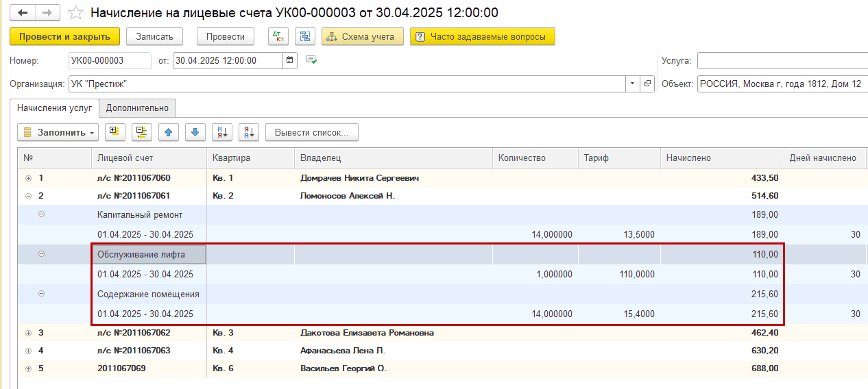Move selected row up
Screen dimensions: 868x389
(x=168, y=132)
